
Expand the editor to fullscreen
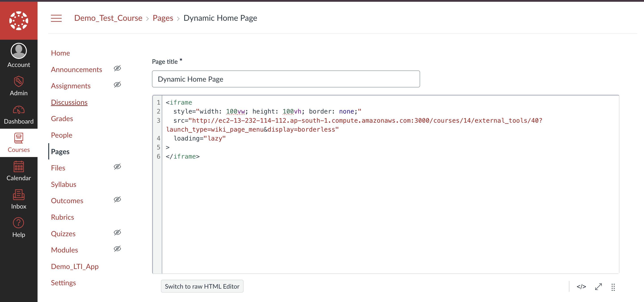click(x=598, y=287)
